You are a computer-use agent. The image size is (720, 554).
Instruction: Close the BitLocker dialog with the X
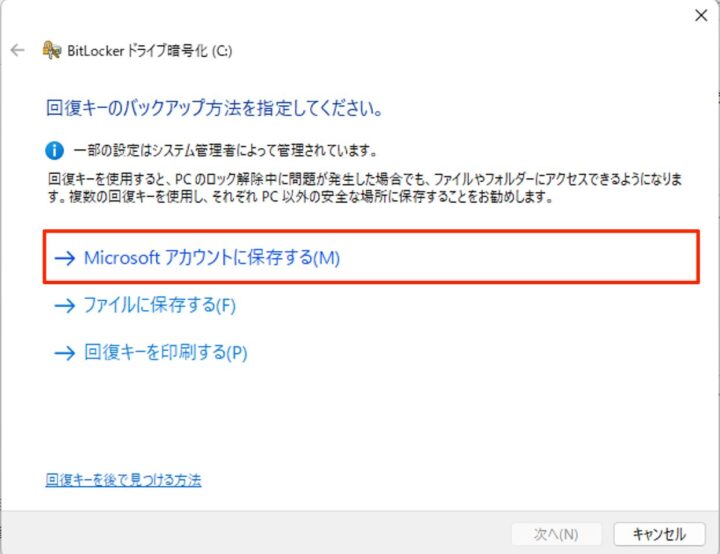(701, 16)
